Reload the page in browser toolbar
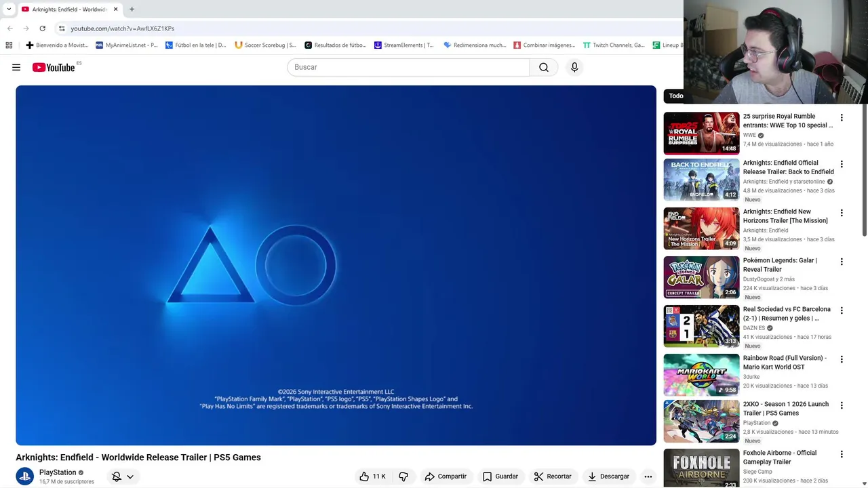The image size is (868, 488). (x=42, y=28)
